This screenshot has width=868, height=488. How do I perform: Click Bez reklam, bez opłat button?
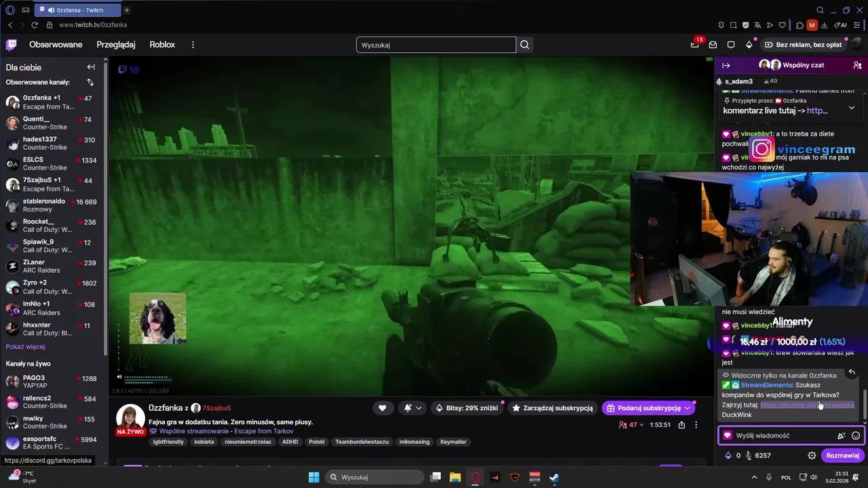[x=803, y=45]
